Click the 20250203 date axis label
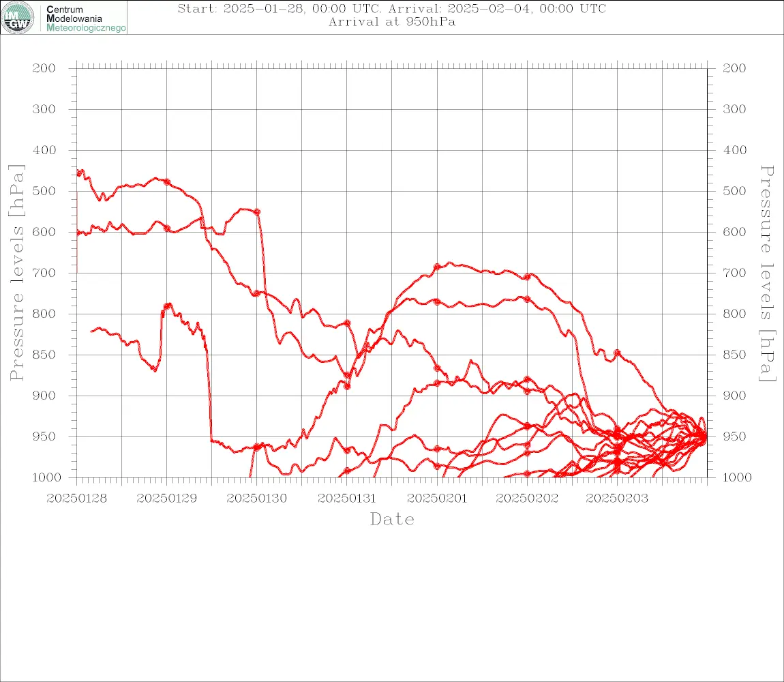The image size is (784, 682). pyautogui.click(x=616, y=499)
